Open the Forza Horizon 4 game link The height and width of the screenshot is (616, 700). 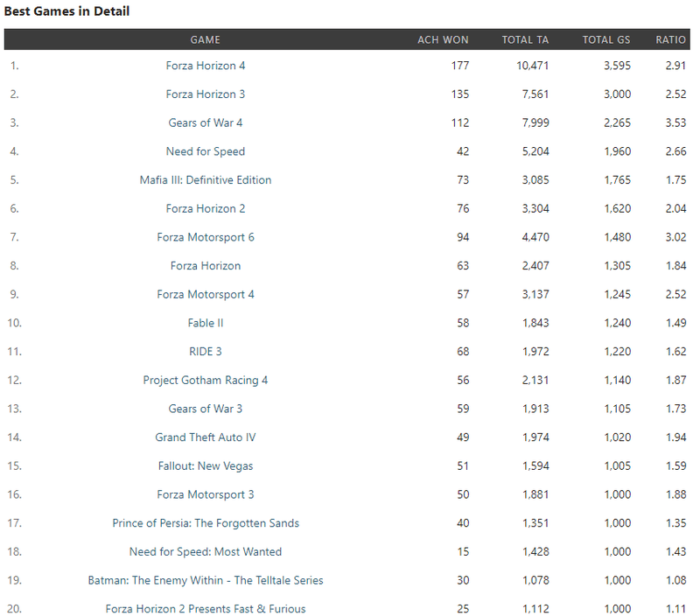206,66
